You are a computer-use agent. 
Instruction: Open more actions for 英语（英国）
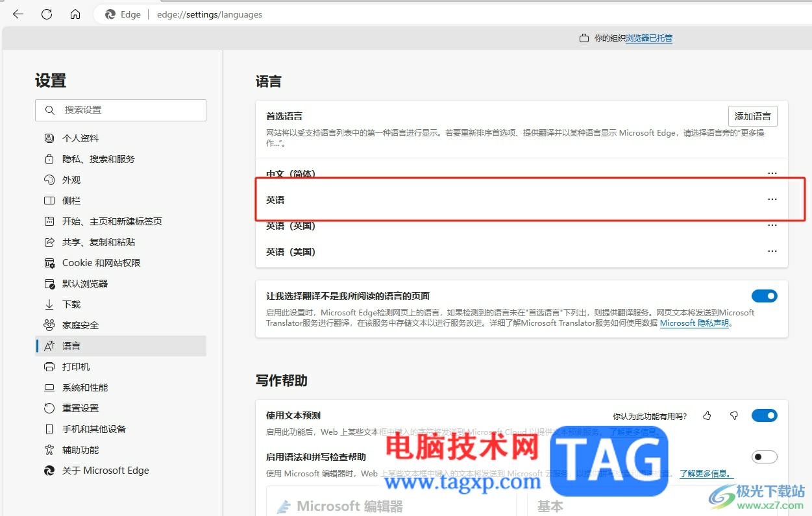pos(772,225)
